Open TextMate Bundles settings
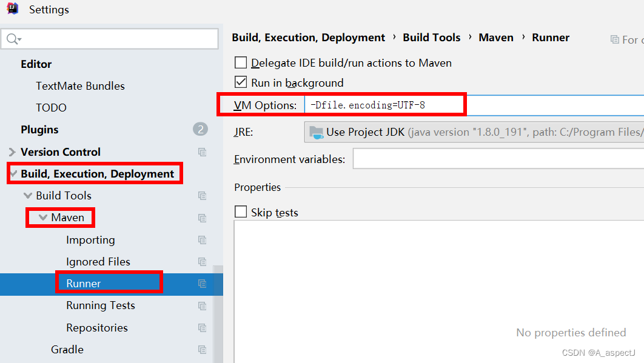The width and height of the screenshot is (644, 363). 80,86
